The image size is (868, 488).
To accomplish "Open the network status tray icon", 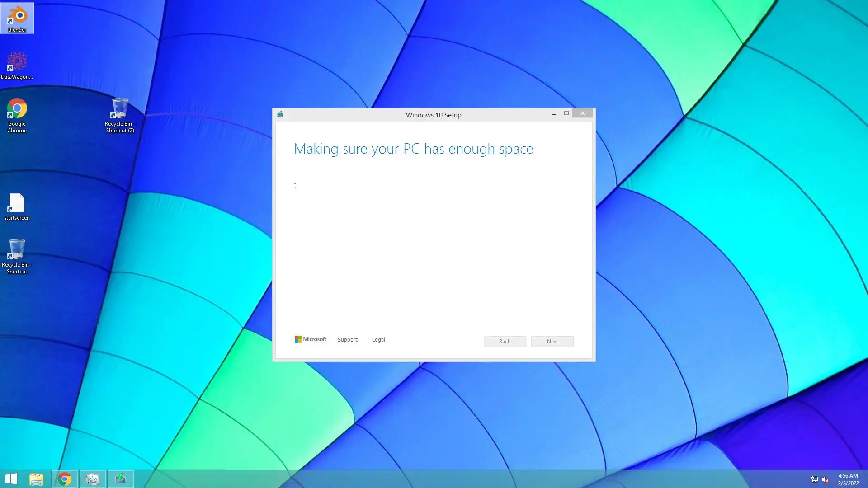I will tap(814, 479).
